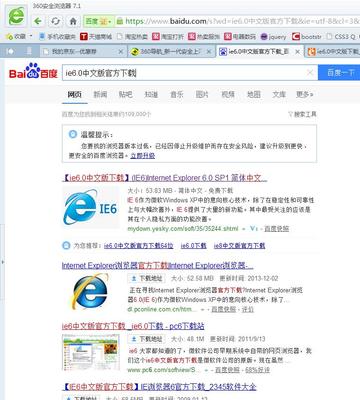
Task: Open the 手机收藏夹 bookmark
Action: click(x=57, y=36)
